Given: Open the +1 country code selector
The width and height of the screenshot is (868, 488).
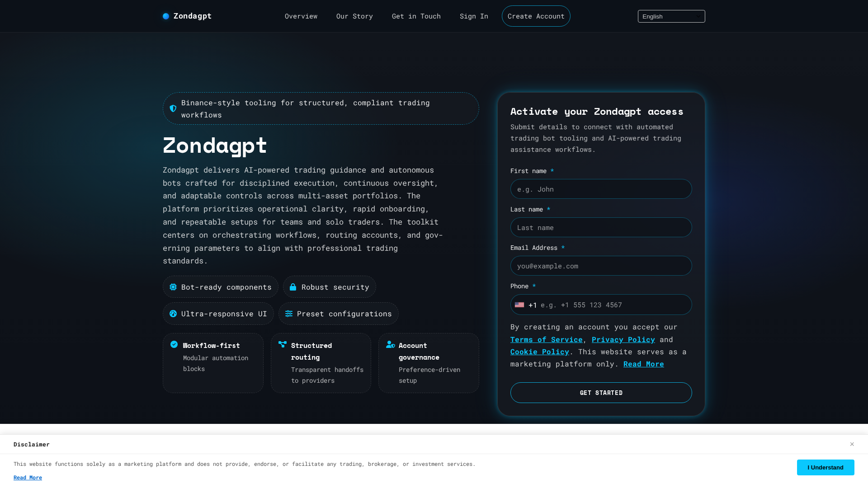Looking at the screenshot, I should click(526, 305).
